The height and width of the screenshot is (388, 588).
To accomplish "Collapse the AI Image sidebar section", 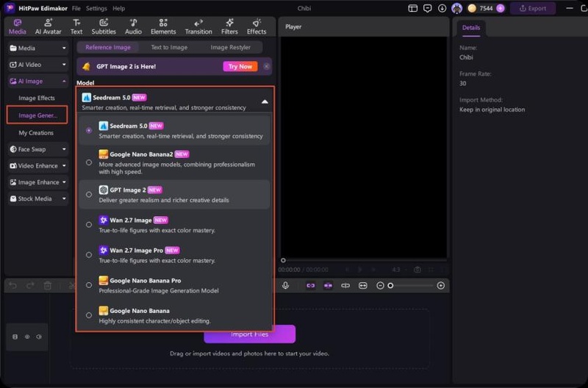I will [64, 81].
